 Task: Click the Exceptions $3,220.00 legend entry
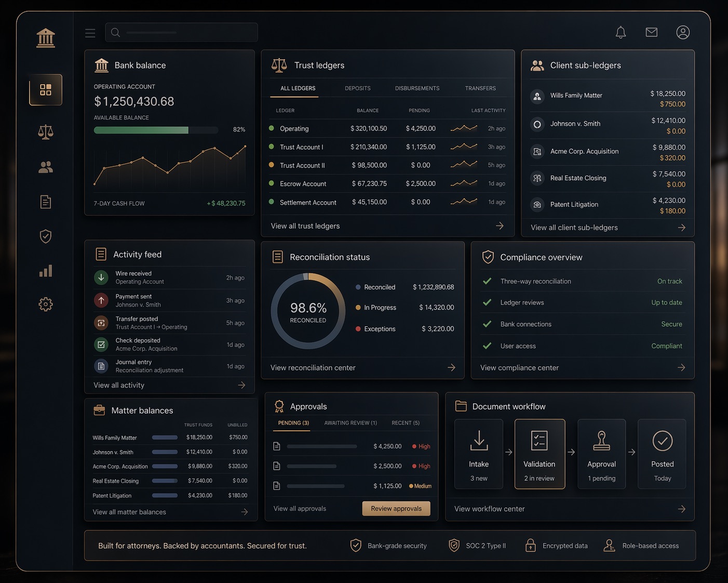(x=405, y=329)
